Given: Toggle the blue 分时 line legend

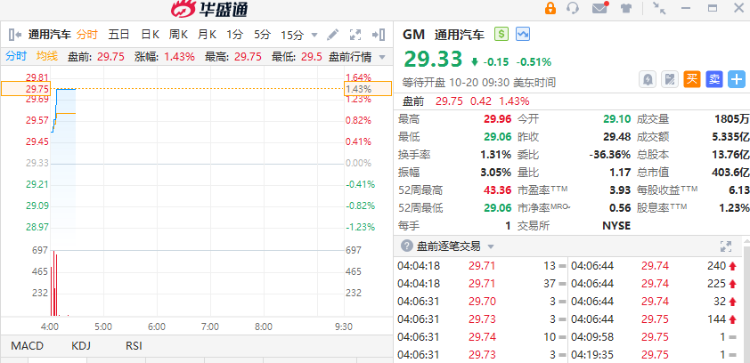Looking at the screenshot, I should tap(16, 56).
